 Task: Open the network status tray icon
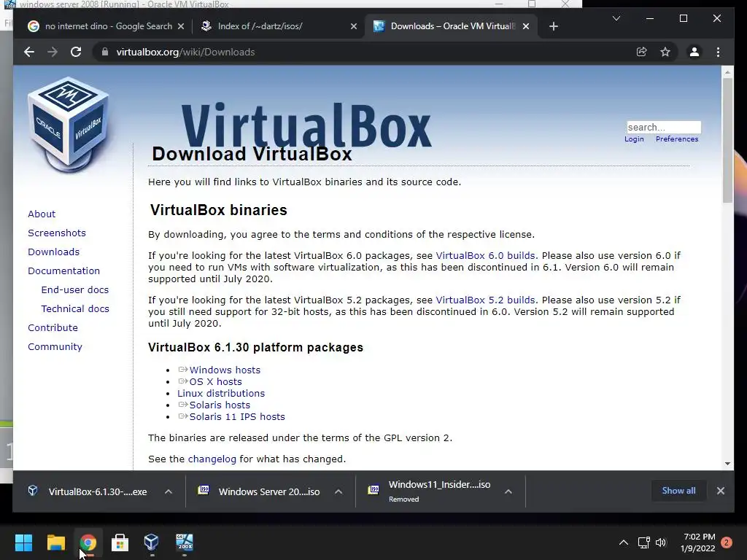tap(643, 542)
